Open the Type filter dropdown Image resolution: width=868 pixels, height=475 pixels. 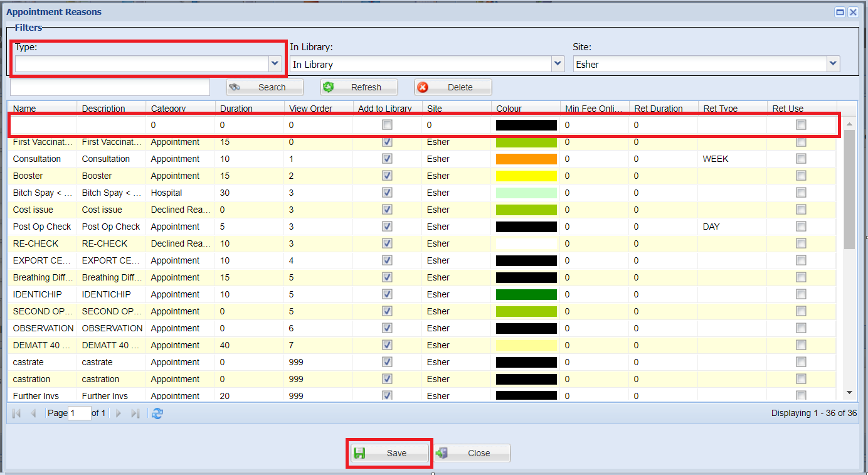pos(274,63)
